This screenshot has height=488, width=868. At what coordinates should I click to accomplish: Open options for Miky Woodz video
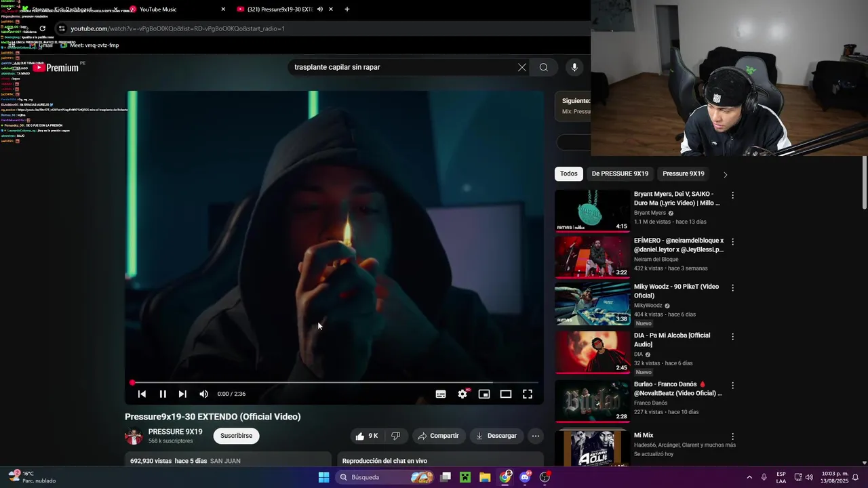click(x=732, y=287)
